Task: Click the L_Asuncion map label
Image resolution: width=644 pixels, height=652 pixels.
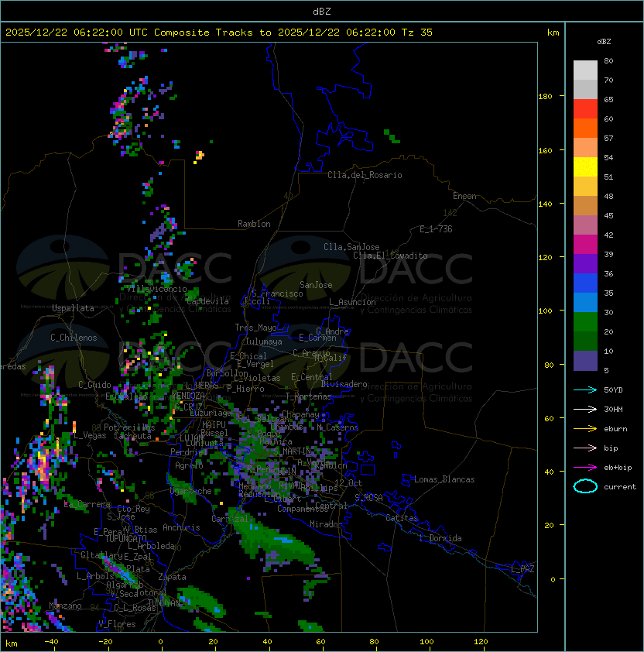Action: point(352,302)
